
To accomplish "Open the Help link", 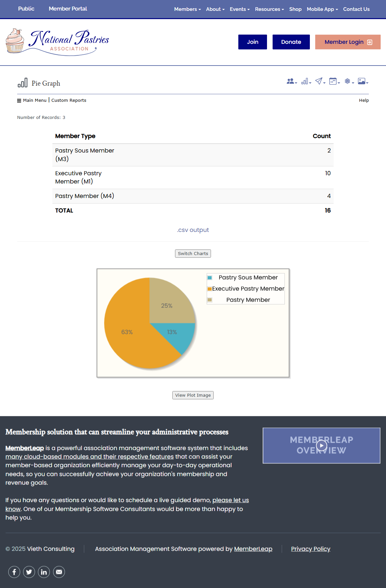I will coord(364,100).
